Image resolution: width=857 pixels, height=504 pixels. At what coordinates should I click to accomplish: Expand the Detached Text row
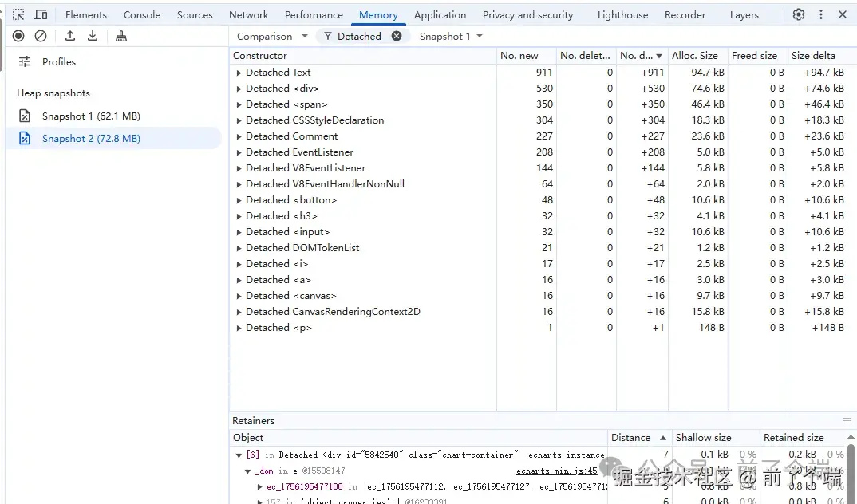coord(239,73)
